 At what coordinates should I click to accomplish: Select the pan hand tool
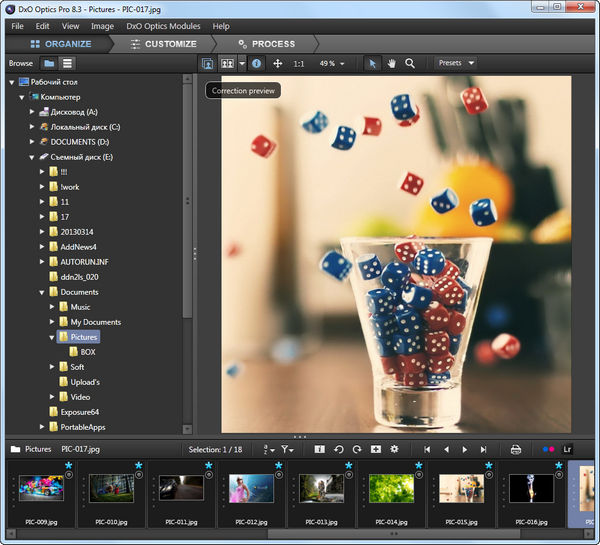coord(391,63)
